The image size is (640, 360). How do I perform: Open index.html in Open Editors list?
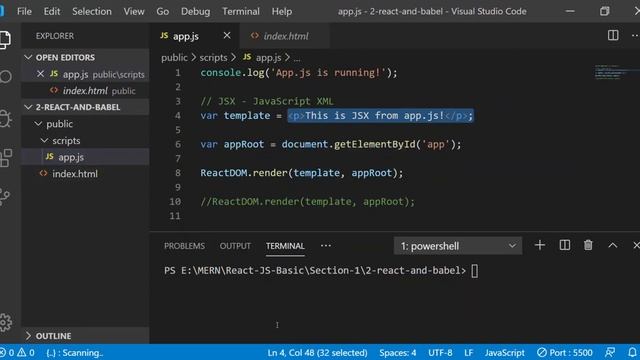pos(85,91)
